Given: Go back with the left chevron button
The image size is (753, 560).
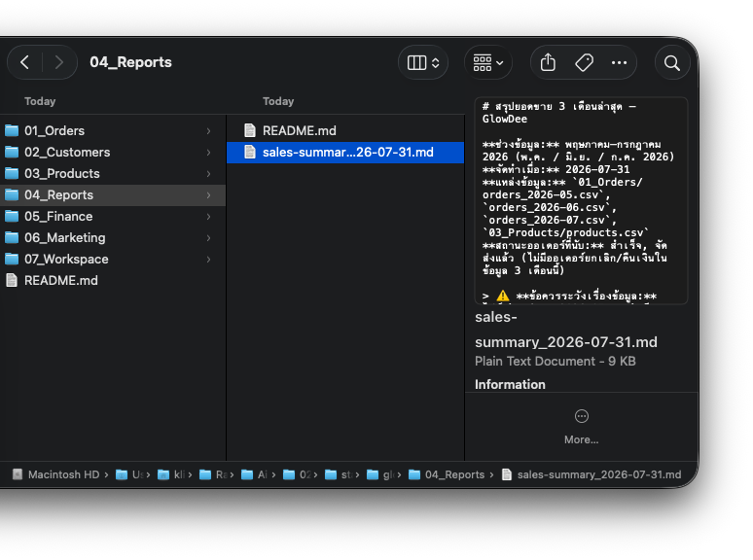Looking at the screenshot, I should (25, 62).
